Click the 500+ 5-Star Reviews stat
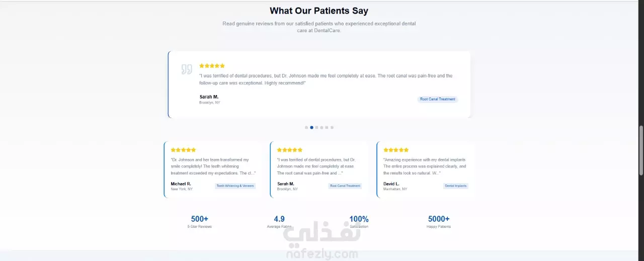Image resolution: width=644 pixels, height=261 pixels. coord(200,222)
